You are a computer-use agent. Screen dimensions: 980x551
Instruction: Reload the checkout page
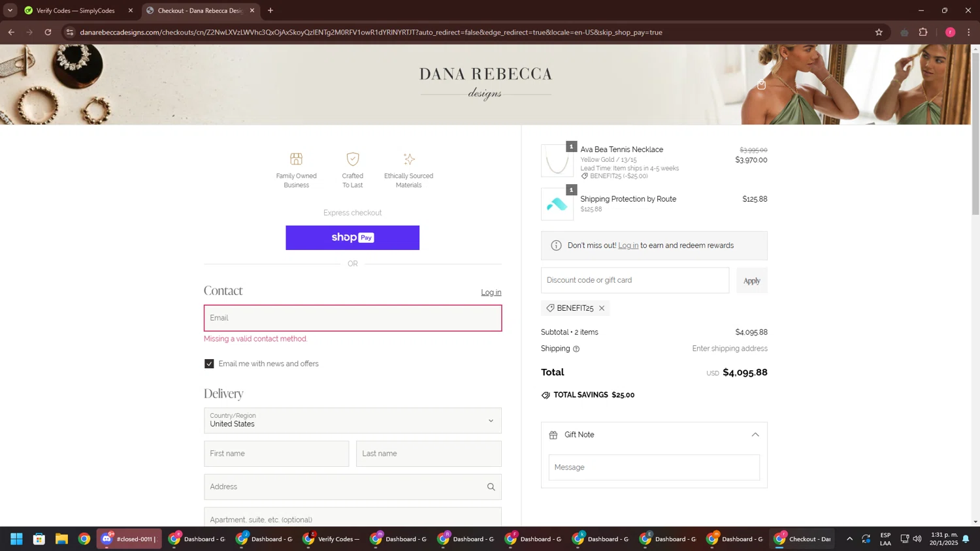click(48, 32)
